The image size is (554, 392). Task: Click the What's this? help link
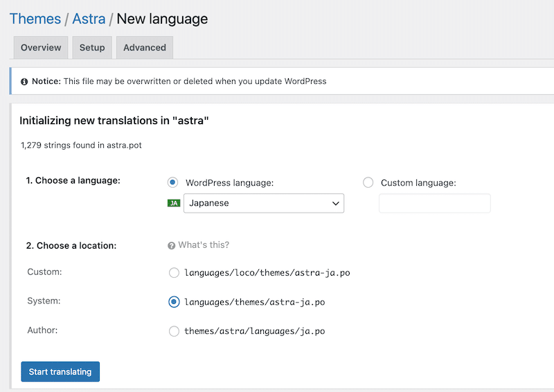coord(204,245)
